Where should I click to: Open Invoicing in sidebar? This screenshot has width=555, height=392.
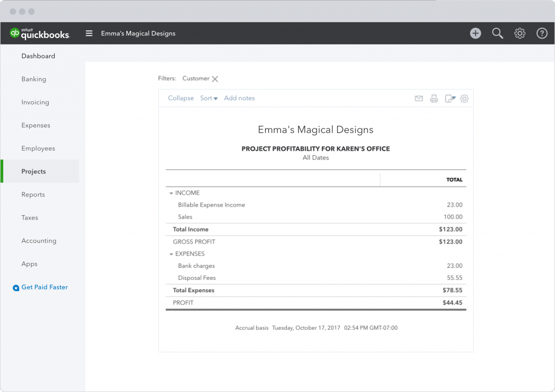click(x=35, y=102)
